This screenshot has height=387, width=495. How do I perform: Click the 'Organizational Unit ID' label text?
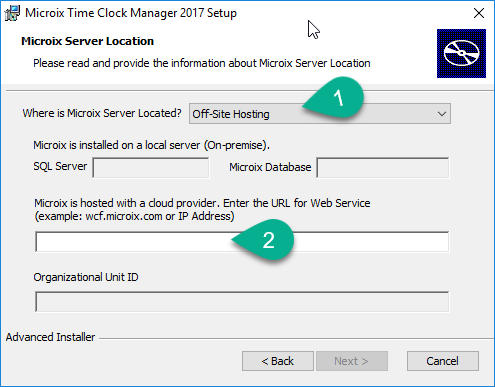(x=86, y=277)
